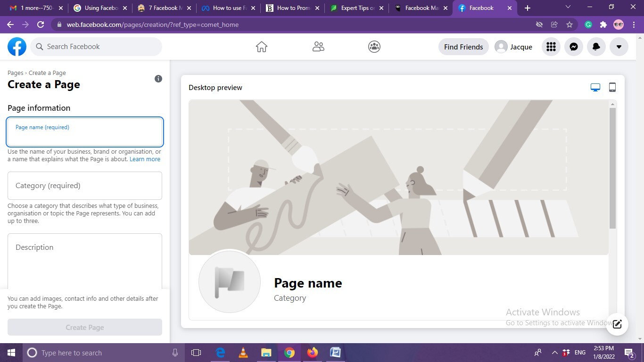Focus the Page name input field

pos(85,134)
